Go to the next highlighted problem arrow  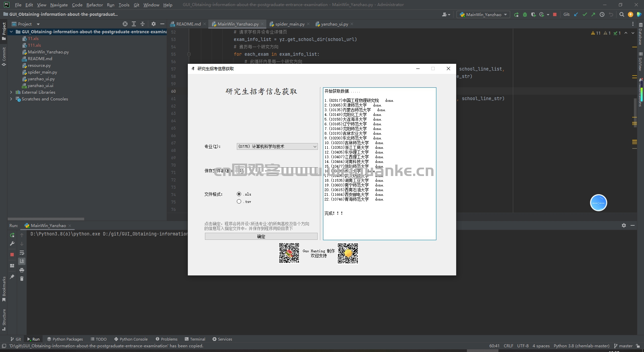click(x=633, y=33)
